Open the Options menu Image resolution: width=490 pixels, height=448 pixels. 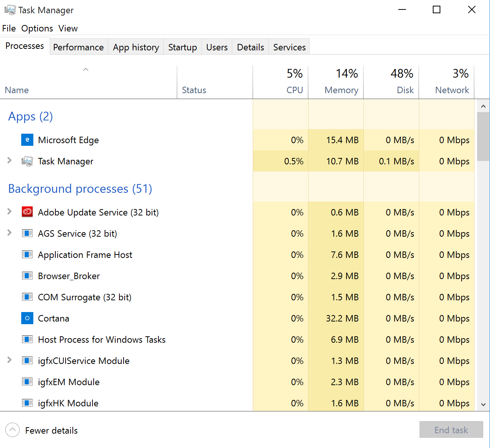(x=37, y=28)
